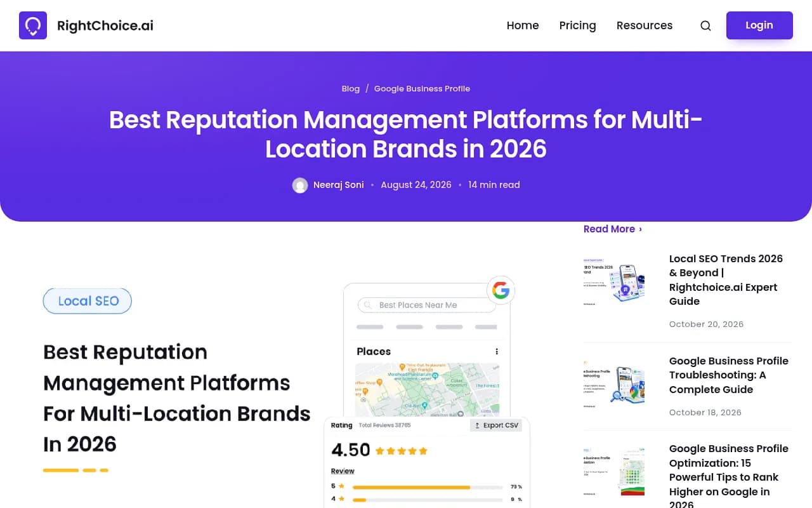The width and height of the screenshot is (812, 508).
Task: Click the RightChoice.ai purple logo icon
Action: point(33,25)
